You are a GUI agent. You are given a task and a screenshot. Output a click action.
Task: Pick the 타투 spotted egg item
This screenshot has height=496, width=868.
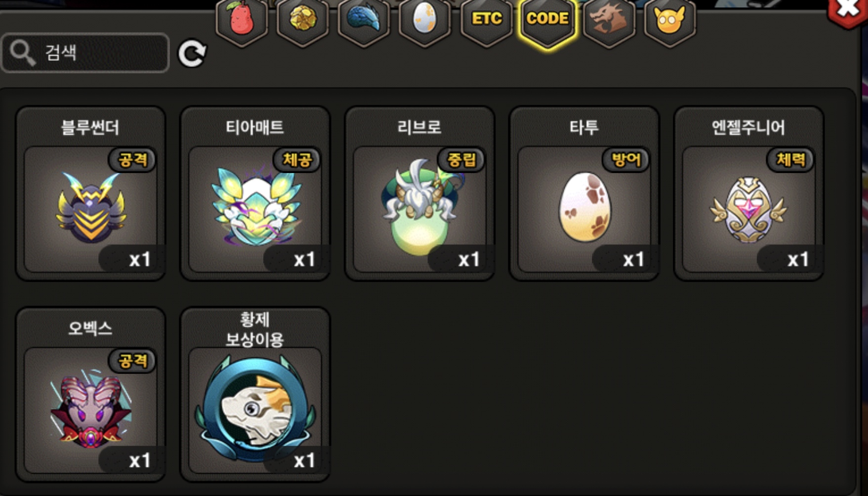pyautogui.click(x=584, y=193)
